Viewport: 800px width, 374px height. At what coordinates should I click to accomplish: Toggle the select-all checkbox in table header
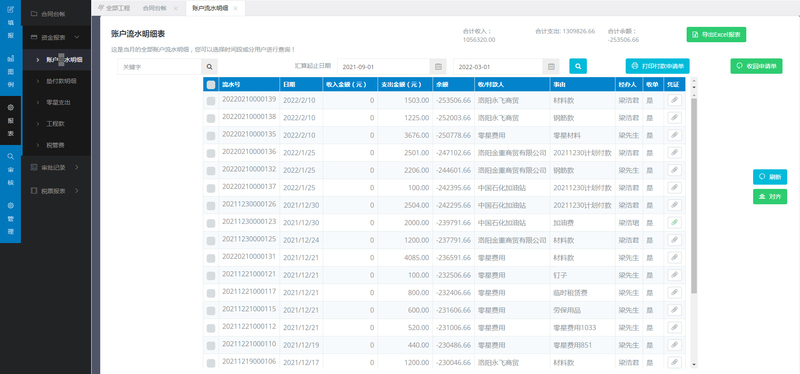point(211,85)
